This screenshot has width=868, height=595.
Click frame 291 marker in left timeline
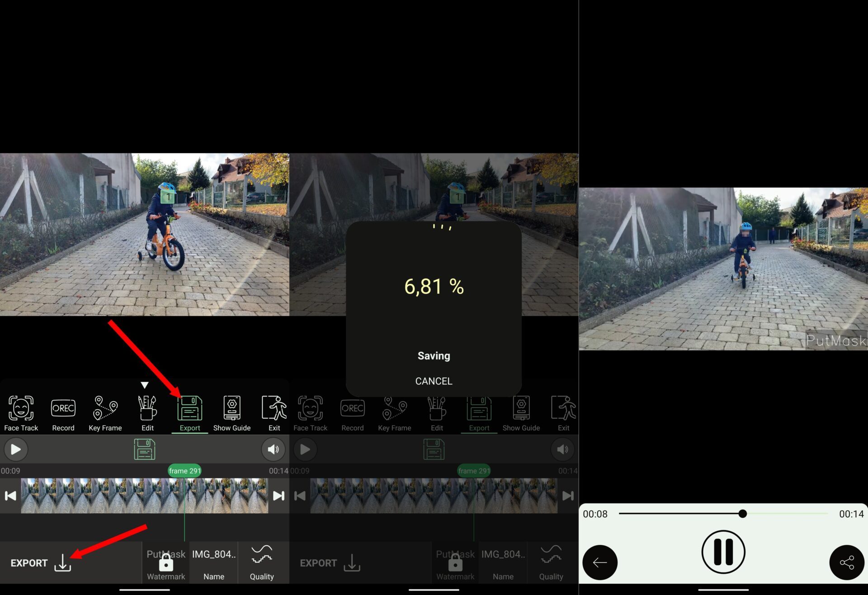[x=184, y=471]
